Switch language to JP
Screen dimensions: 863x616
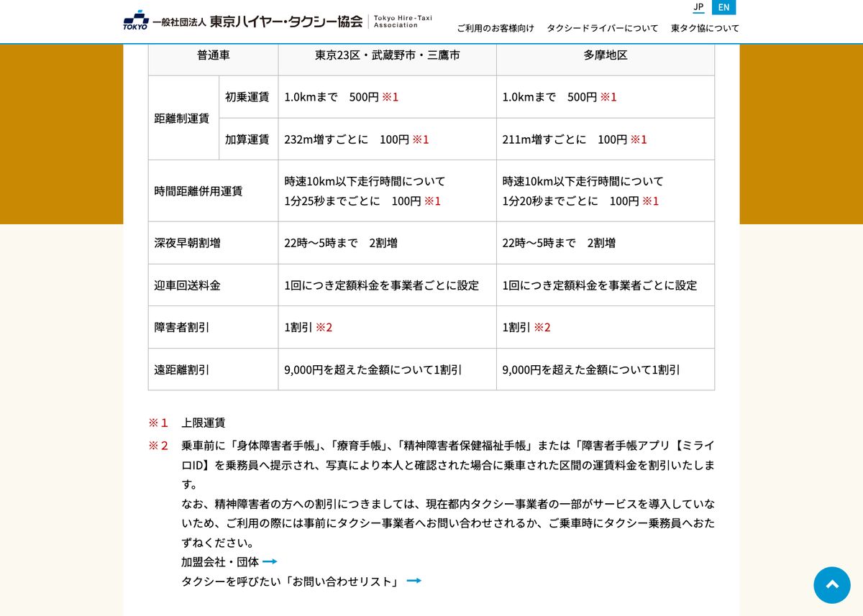click(698, 7)
